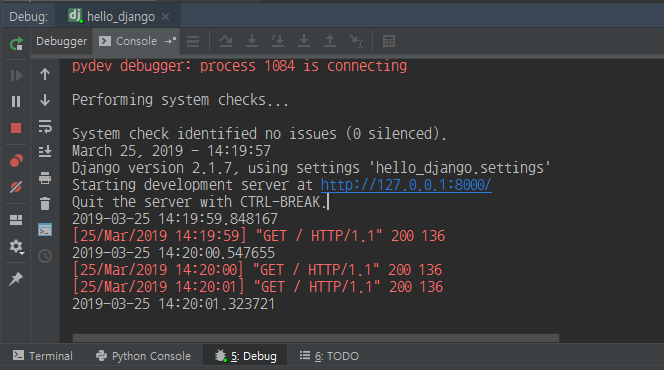Viewport: 664px width, 370px height.
Task: Open the Python Console tool window
Action: 144,356
